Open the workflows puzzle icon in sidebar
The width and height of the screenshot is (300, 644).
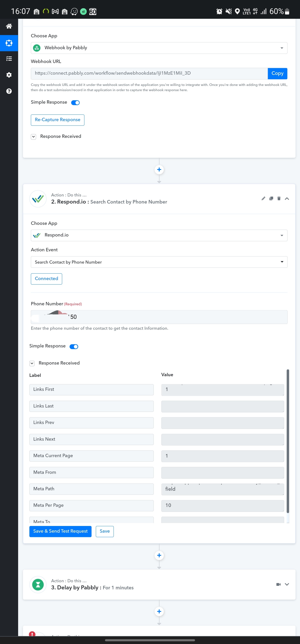click(9, 43)
